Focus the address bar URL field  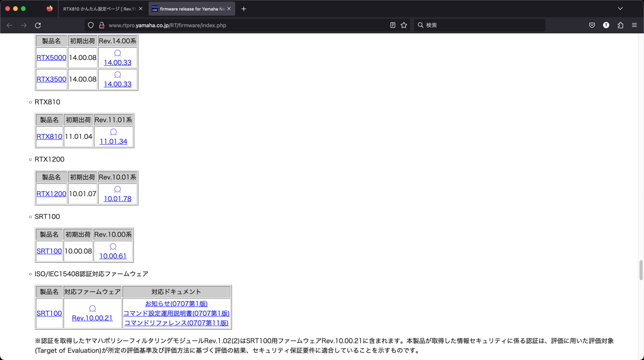tap(247, 25)
